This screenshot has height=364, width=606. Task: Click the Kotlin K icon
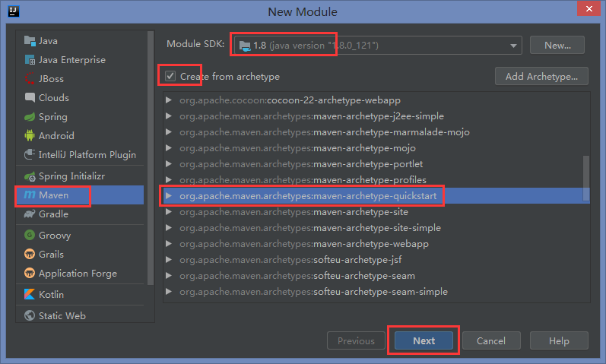pyautogui.click(x=30, y=294)
